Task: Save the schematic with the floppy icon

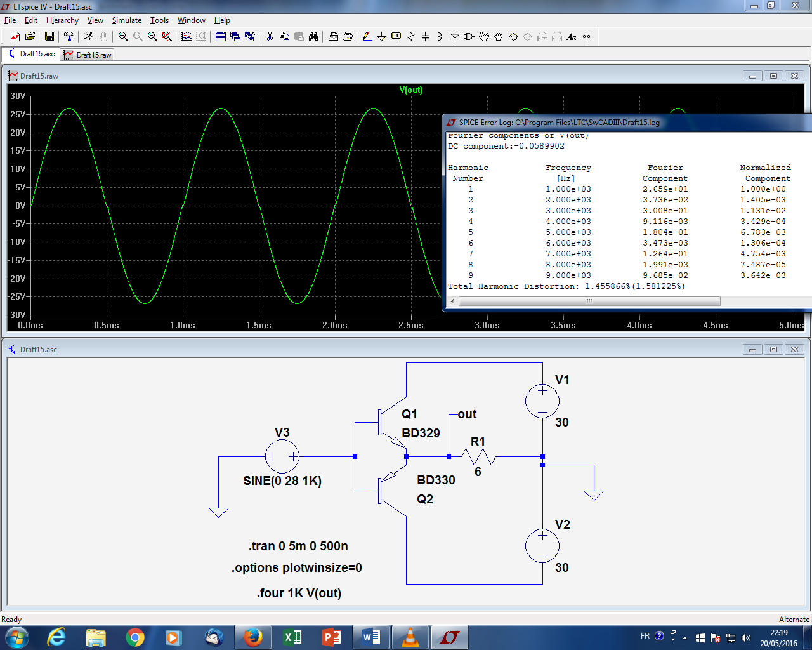Action: pyautogui.click(x=49, y=37)
